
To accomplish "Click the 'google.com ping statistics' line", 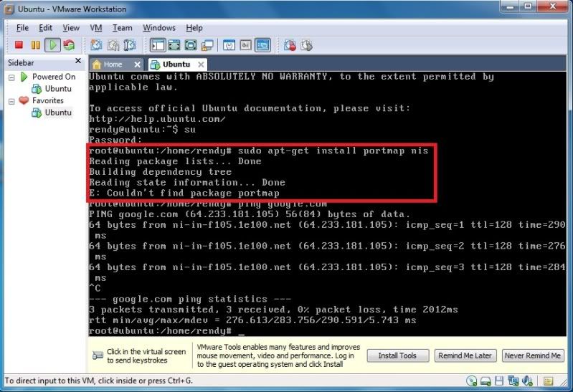I will [x=190, y=299].
